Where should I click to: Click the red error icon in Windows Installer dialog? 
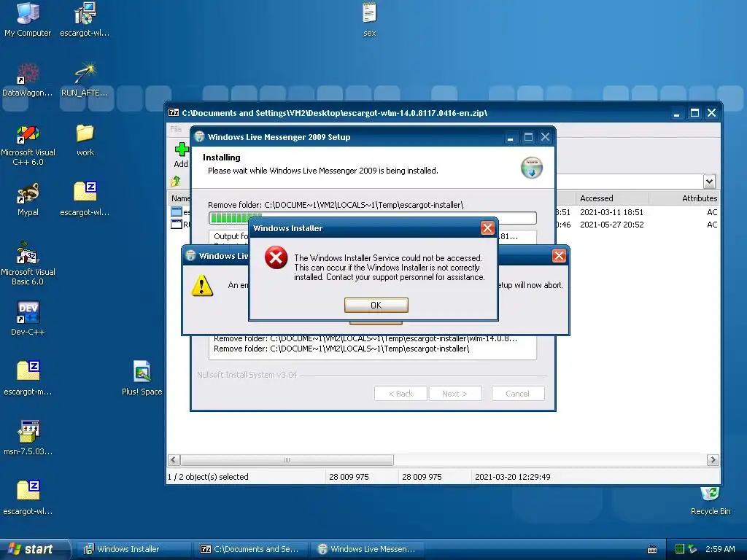coord(276,257)
